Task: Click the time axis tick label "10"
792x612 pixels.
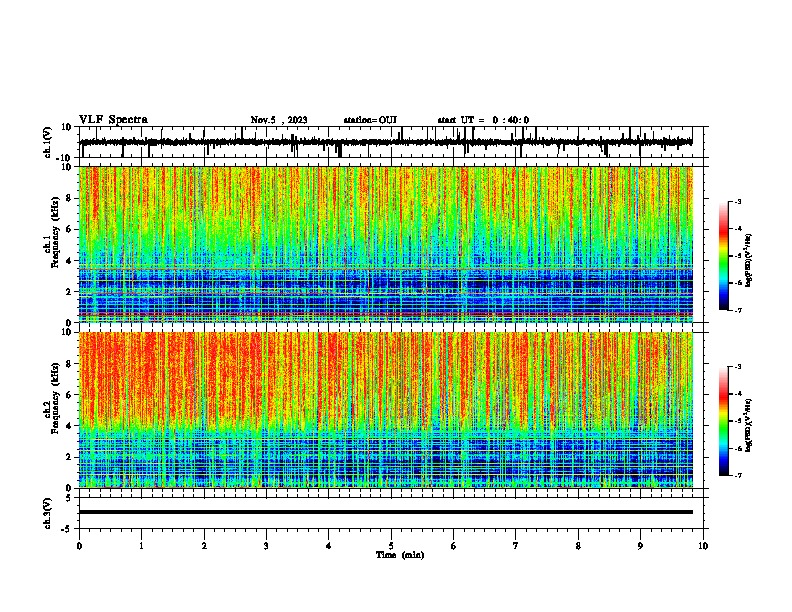Action: pos(703,546)
